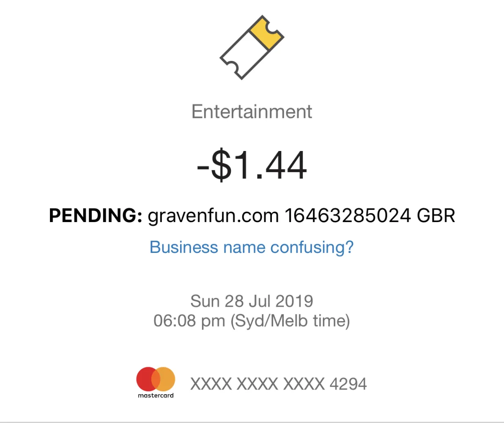Click the "(Syd/Melb time)" timezone text
The height and width of the screenshot is (423, 504).
click(x=290, y=321)
